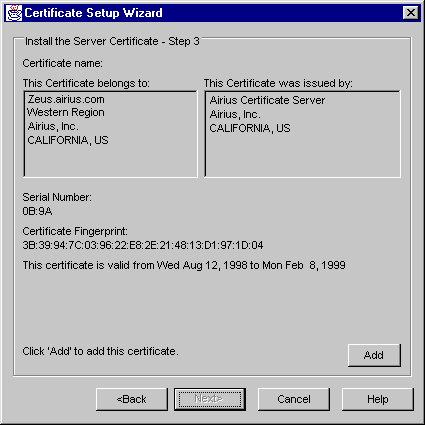Image resolution: width=425 pixels, height=425 pixels.
Task: Click the 'Certificate Fingerprint:' label
Action: click(x=75, y=231)
